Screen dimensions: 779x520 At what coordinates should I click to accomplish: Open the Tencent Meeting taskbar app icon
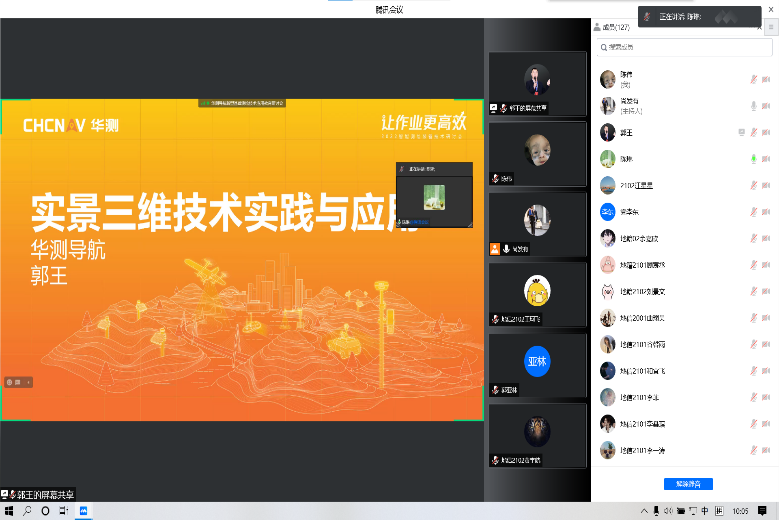point(84,511)
